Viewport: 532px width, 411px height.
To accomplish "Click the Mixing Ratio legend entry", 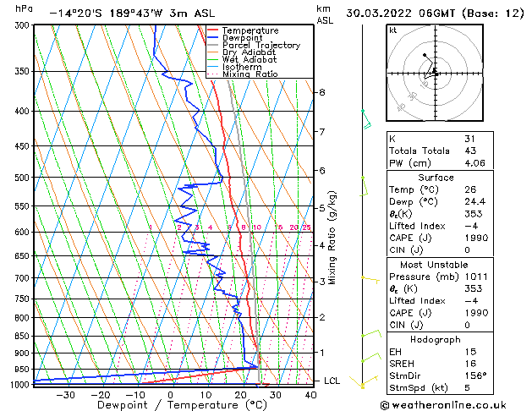I will [253, 74].
